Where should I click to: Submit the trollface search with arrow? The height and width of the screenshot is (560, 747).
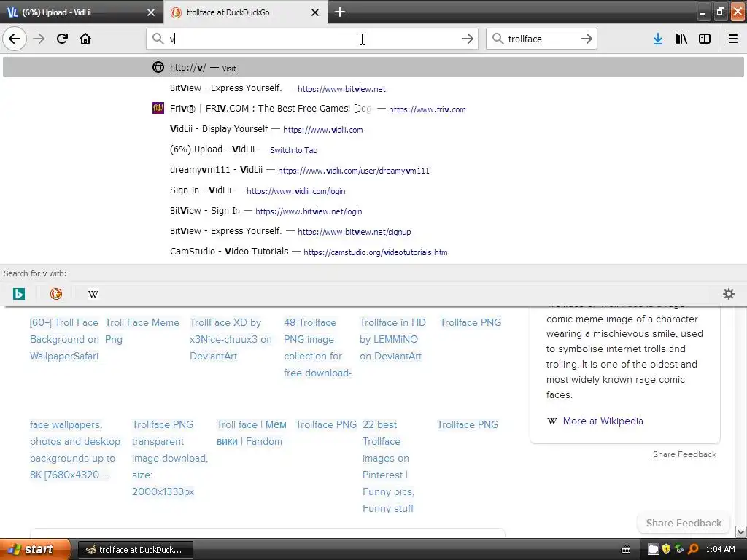(x=586, y=39)
